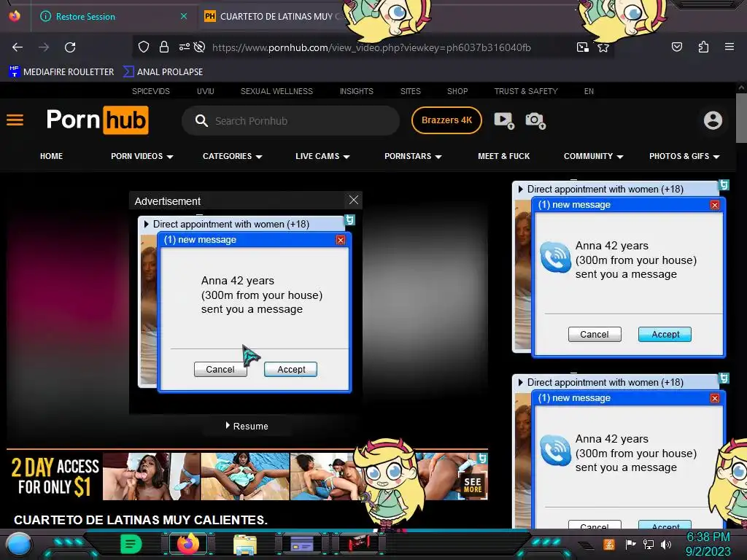The image size is (747, 560).
Task: Open the Windows Start orb
Action: (x=18, y=545)
